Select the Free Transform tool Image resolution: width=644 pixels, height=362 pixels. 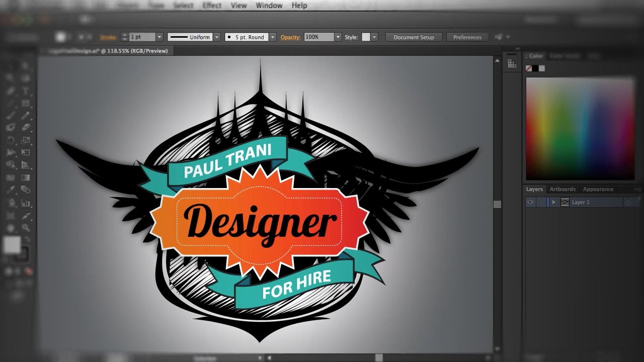26,152
